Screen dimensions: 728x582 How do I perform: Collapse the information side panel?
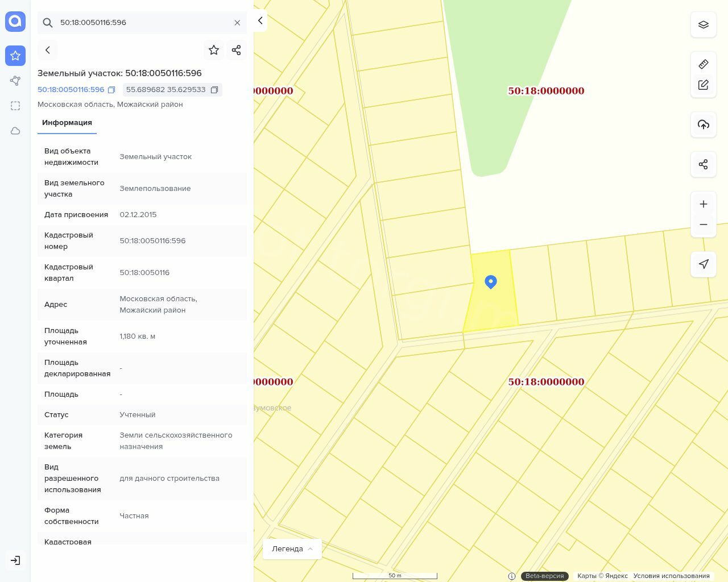pyautogui.click(x=260, y=20)
